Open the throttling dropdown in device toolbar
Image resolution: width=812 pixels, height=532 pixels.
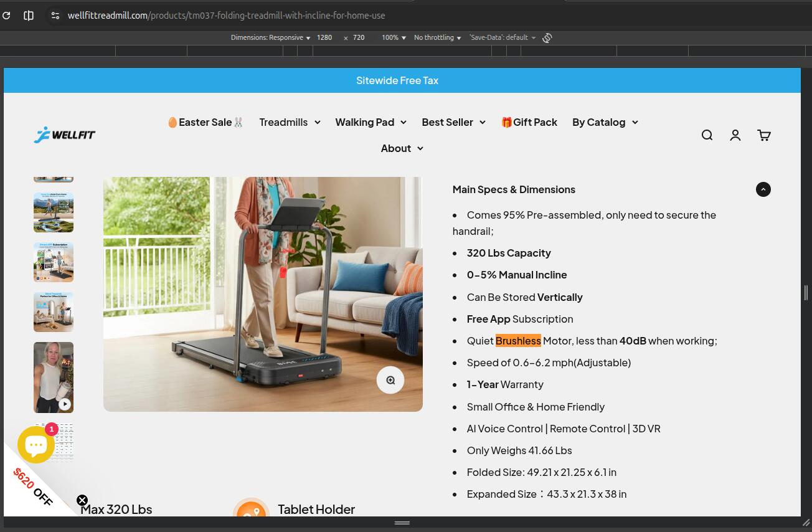437,38
